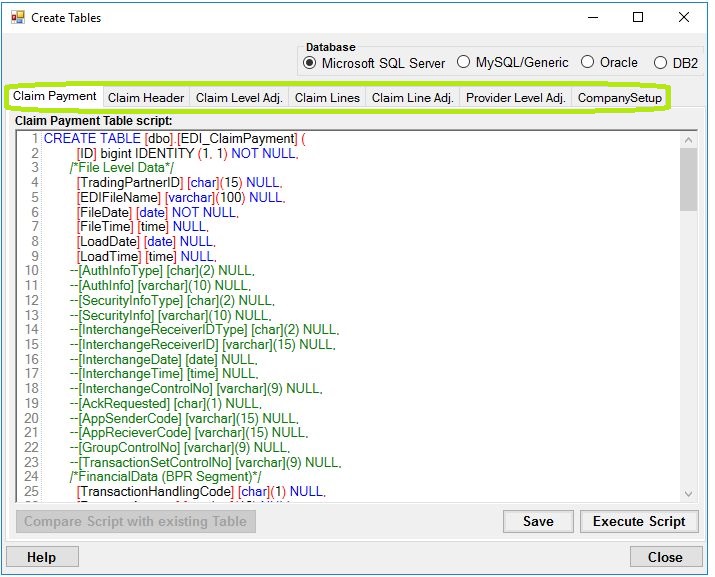Click the /*File Level Data*/ comment line

(x=122, y=168)
